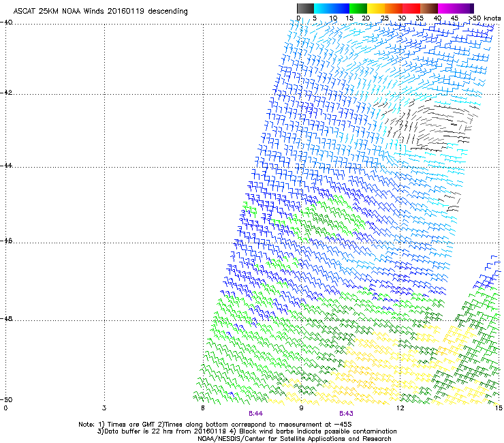Click the title 'ASCAT 25KM NOAA Winds 20160119 descending'
The height and width of the screenshot is (443, 504).
100,11
